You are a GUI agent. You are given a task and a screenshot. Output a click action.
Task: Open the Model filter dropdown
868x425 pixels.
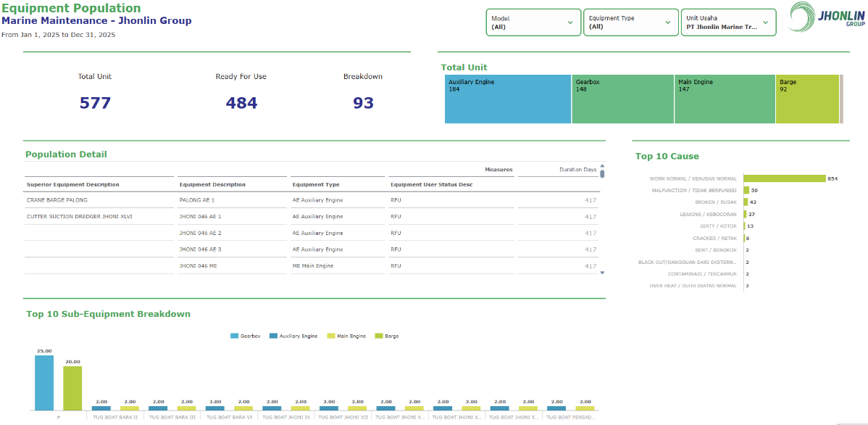pyautogui.click(x=533, y=22)
